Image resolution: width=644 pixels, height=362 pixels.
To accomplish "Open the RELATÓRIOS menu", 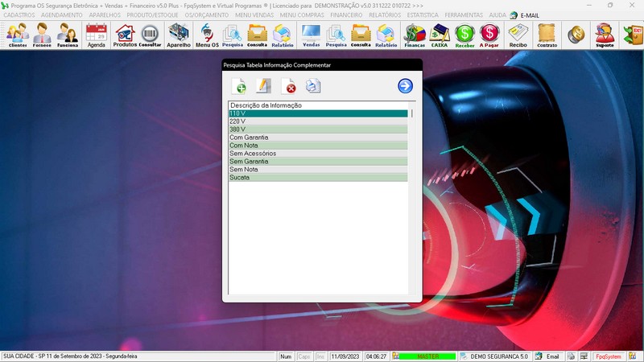I will pos(385,14).
